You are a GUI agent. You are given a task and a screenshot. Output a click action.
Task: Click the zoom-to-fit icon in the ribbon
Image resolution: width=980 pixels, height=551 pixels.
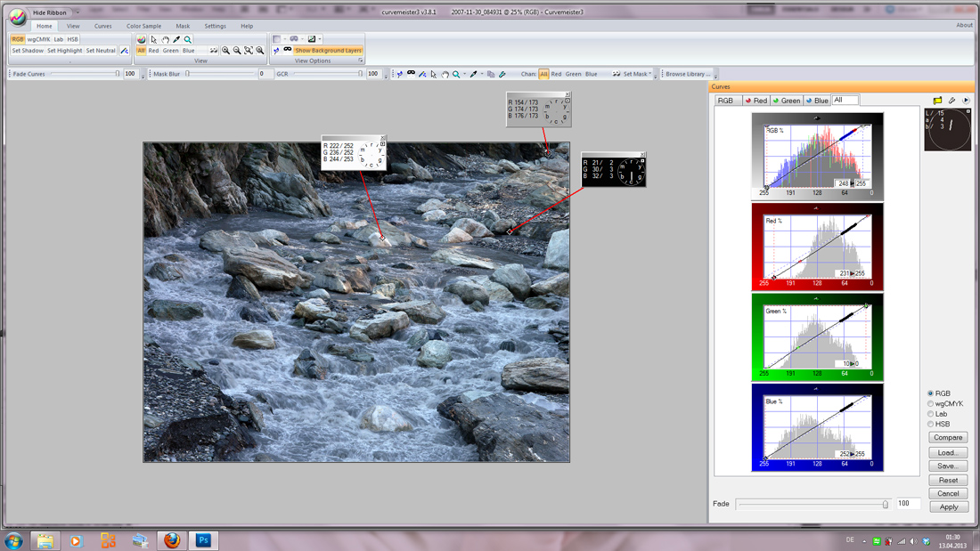click(249, 51)
